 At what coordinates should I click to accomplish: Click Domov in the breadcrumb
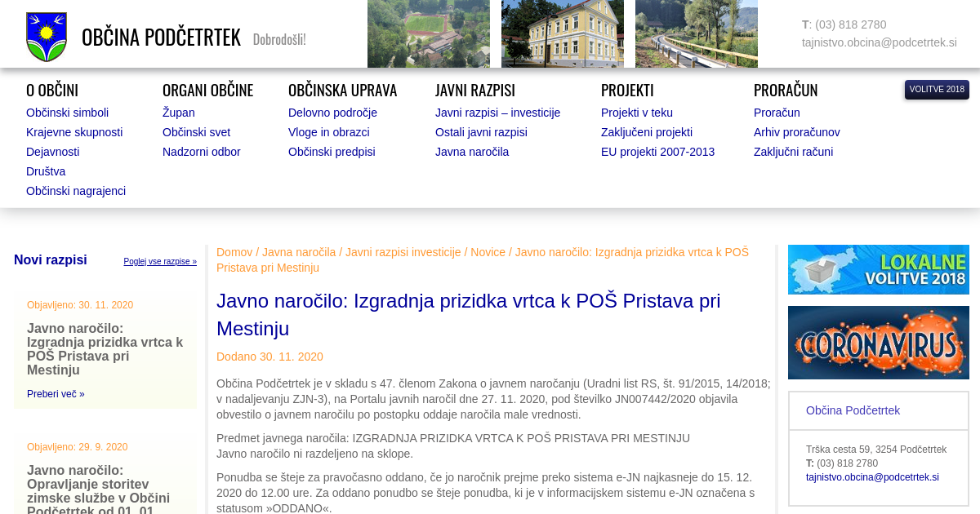tap(234, 252)
